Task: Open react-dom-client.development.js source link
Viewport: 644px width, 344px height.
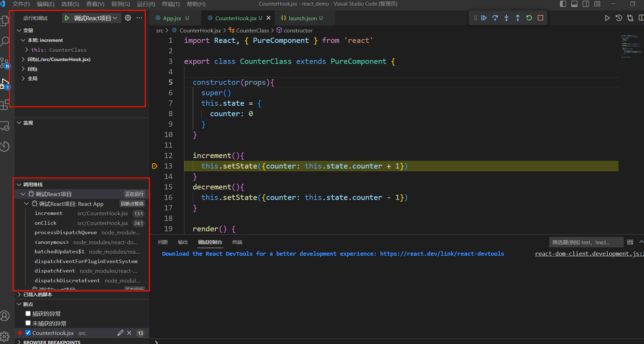Action: 590,254
